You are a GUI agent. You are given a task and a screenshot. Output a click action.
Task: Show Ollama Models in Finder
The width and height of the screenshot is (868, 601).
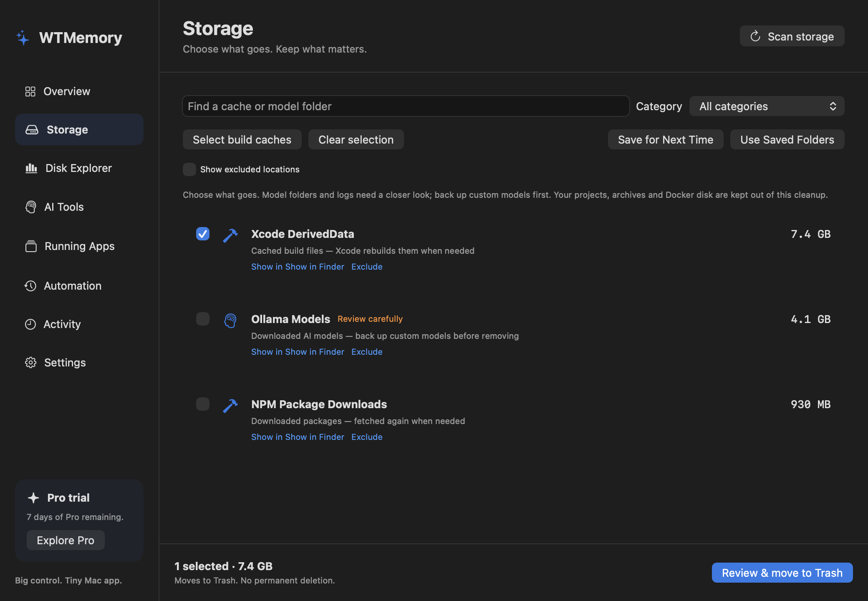coord(298,352)
